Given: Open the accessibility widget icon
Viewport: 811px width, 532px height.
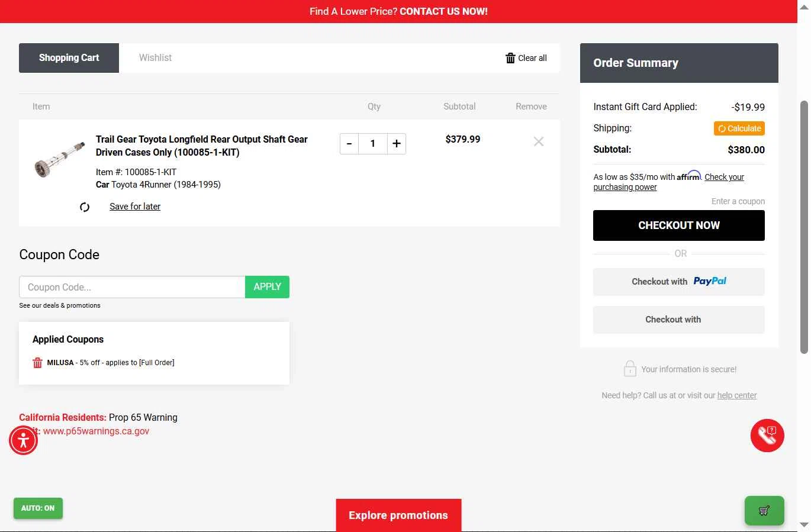Looking at the screenshot, I should click(x=24, y=440).
